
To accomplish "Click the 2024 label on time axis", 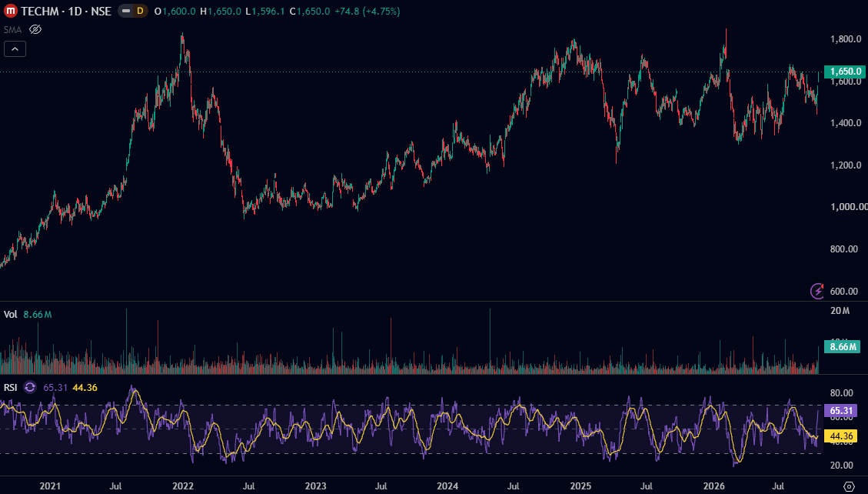I will pyautogui.click(x=447, y=486).
